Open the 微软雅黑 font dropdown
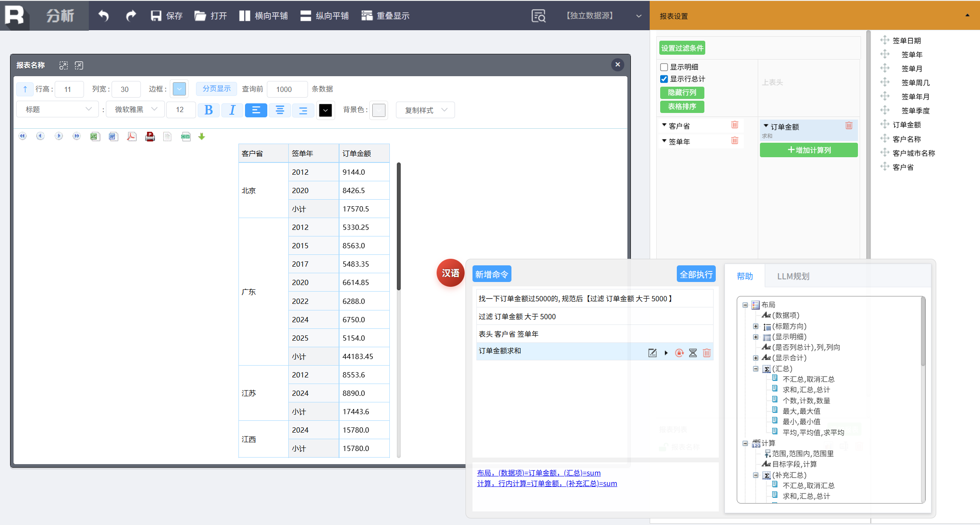This screenshot has width=980, height=525. tap(136, 109)
